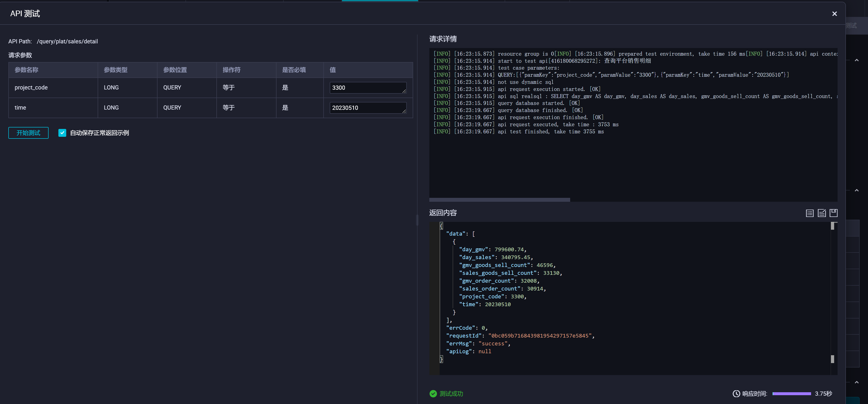Viewport: 868px width, 404px height.
Task: Click the 开始测试 button
Action: 28,133
